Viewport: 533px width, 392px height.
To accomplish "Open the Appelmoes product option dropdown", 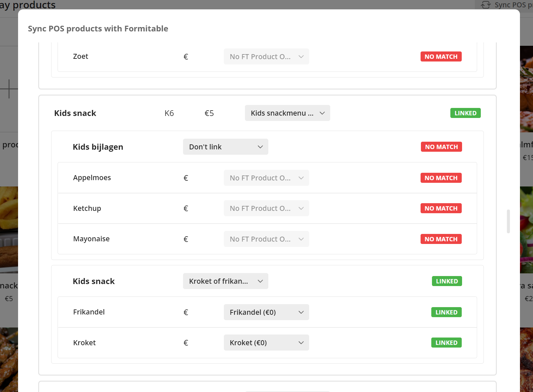I will tap(266, 178).
